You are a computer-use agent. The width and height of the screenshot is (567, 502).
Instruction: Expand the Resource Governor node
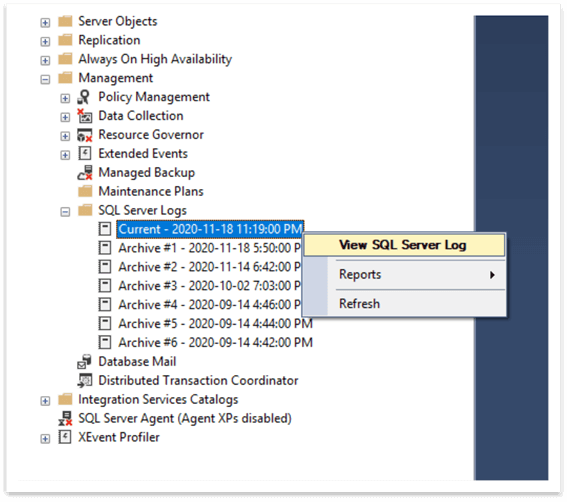(65, 136)
